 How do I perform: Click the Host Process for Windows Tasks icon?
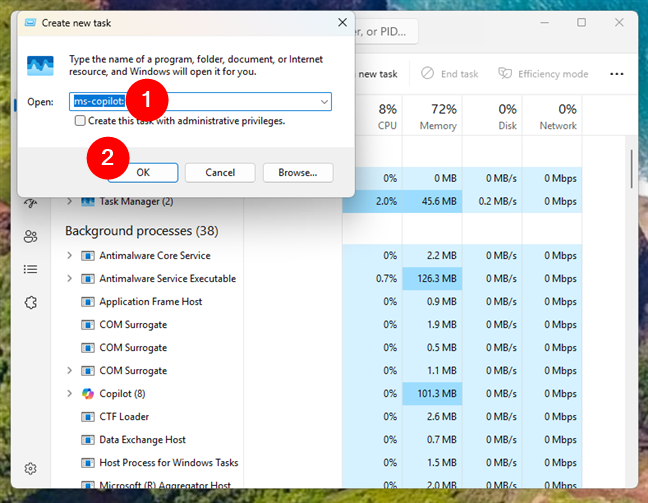[x=88, y=463]
